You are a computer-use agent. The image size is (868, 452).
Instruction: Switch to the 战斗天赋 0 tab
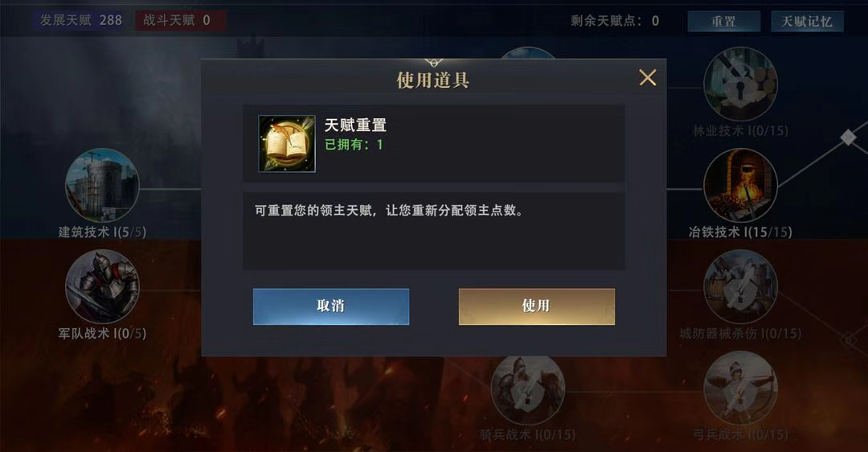(x=181, y=20)
